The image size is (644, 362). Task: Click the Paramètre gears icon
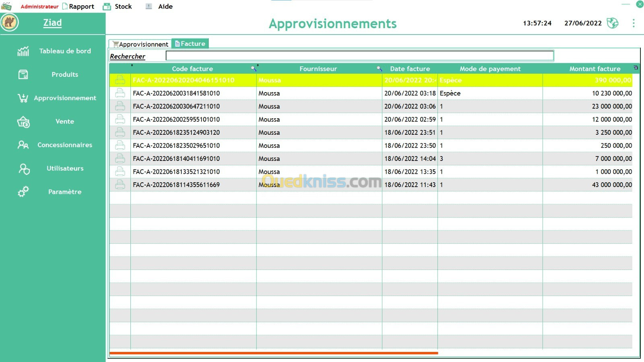[23, 192]
